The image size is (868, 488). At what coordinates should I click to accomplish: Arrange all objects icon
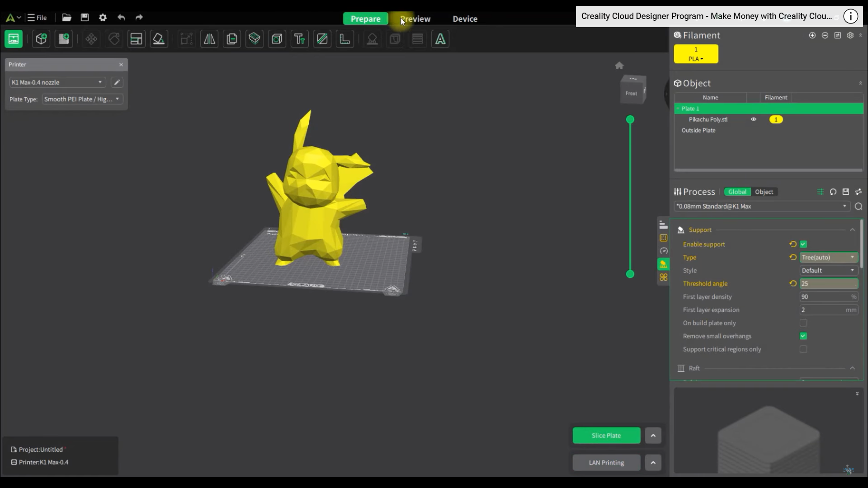tap(136, 39)
